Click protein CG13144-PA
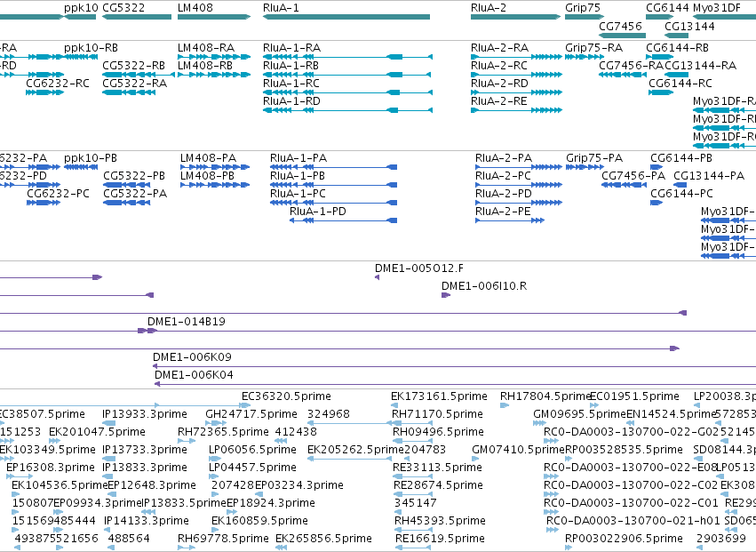The width and height of the screenshot is (756, 552). click(709, 176)
